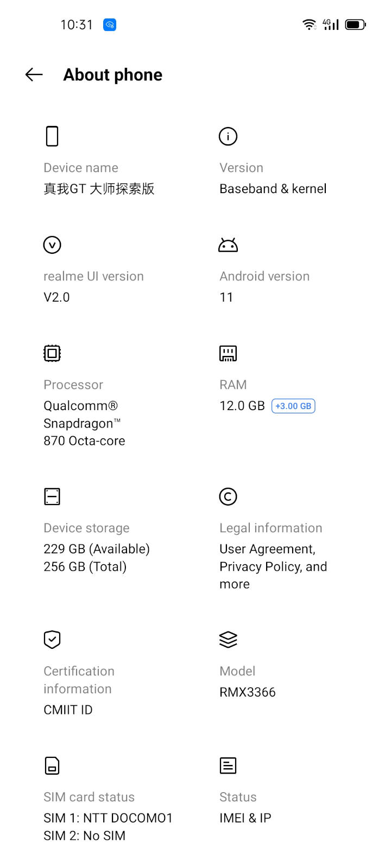Edit the device name 真我GT 大师探索版

coord(99,189)
